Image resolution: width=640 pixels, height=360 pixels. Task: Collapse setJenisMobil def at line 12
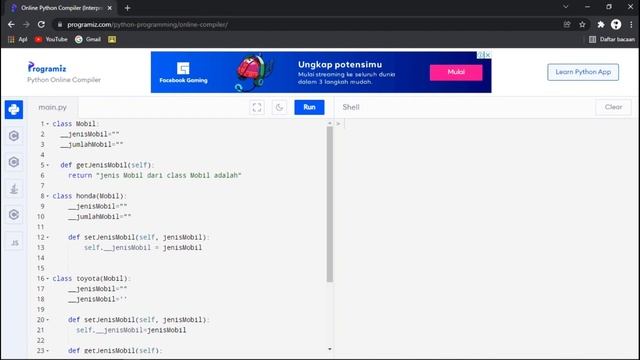click(48, 237)
